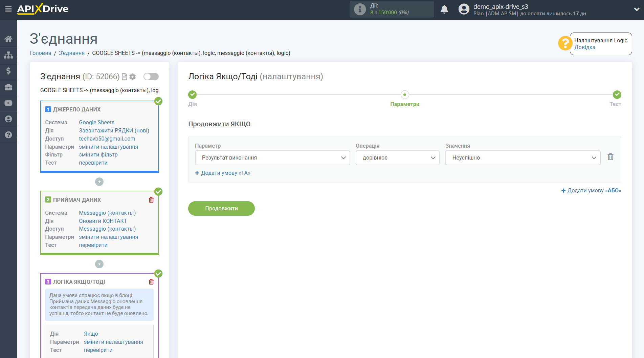Add a block after the data source

(99, 182)
